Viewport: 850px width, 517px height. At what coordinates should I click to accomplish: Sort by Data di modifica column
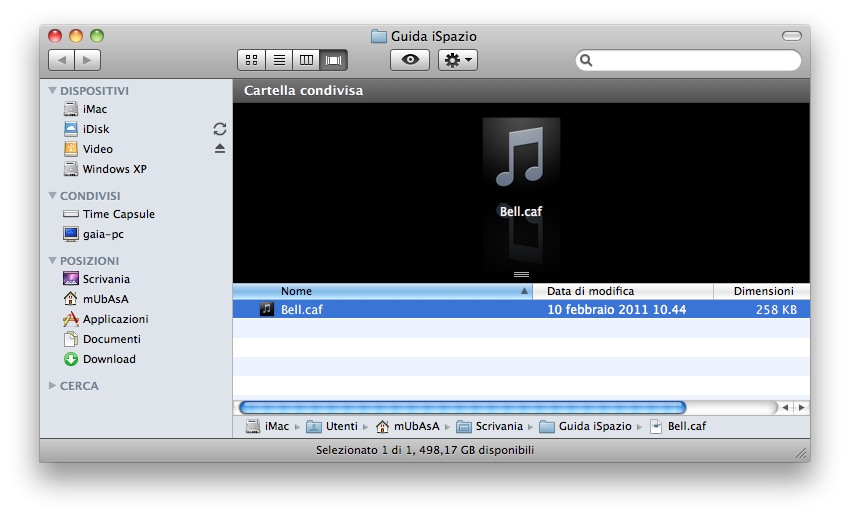click(622, 291)
